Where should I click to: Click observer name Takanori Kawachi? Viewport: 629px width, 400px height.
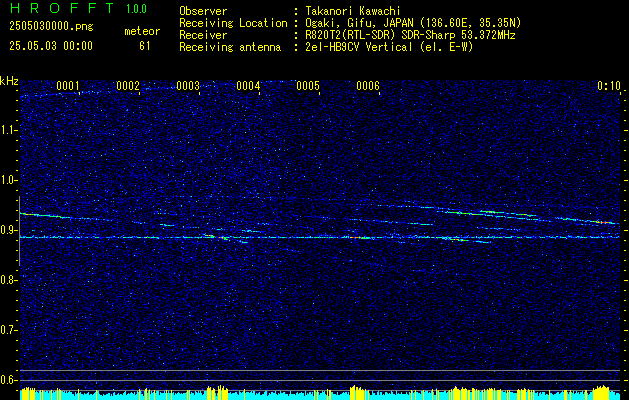[x=353, y=11]
